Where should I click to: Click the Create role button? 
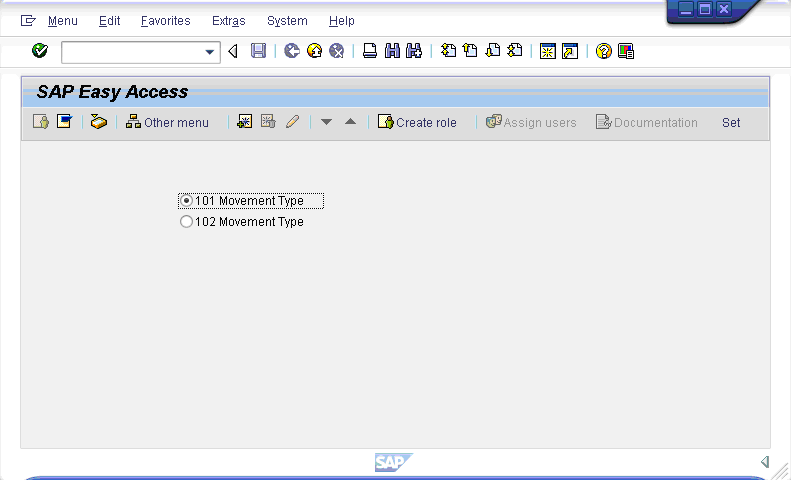coord(417,122)
